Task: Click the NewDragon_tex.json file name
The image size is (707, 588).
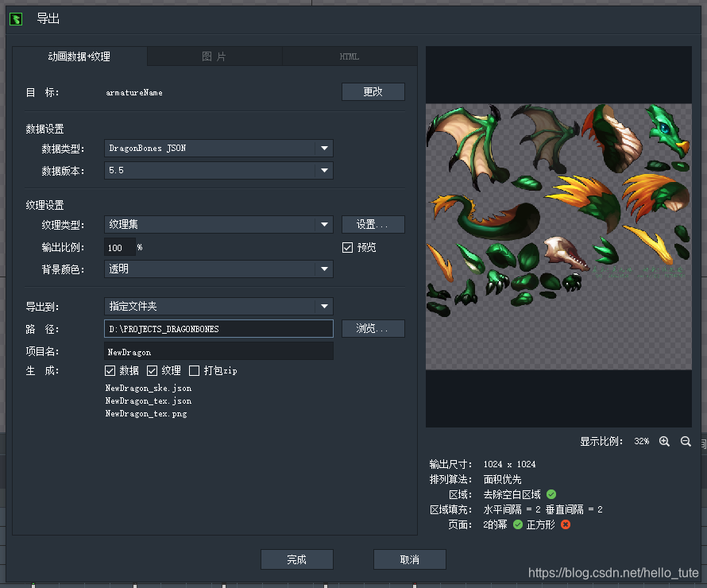Action: click(149, 400)
